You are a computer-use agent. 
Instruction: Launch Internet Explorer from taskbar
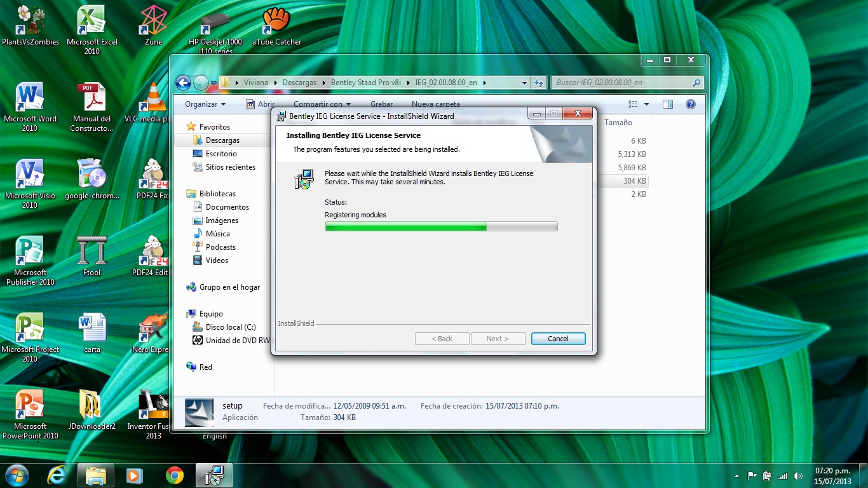57,475
